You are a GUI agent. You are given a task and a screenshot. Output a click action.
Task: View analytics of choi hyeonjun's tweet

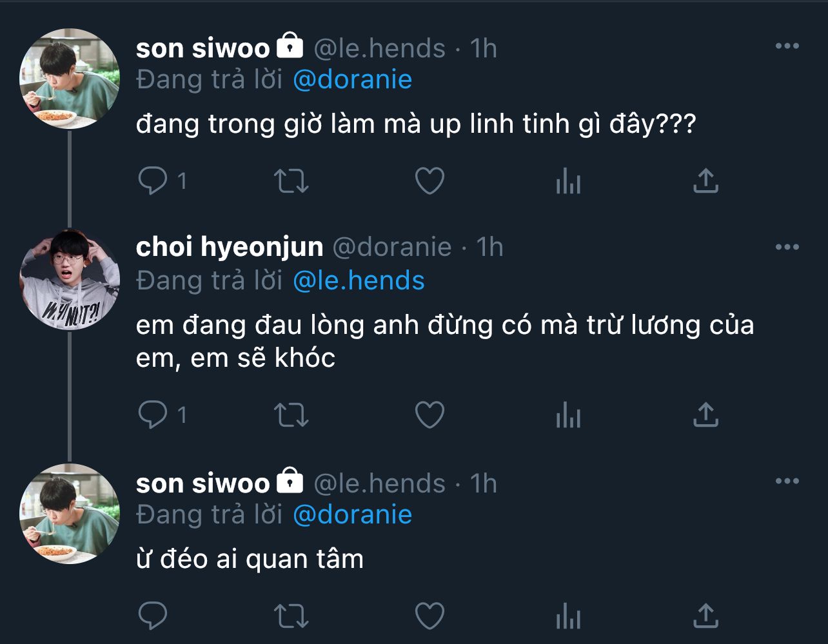tap(568, 415)
